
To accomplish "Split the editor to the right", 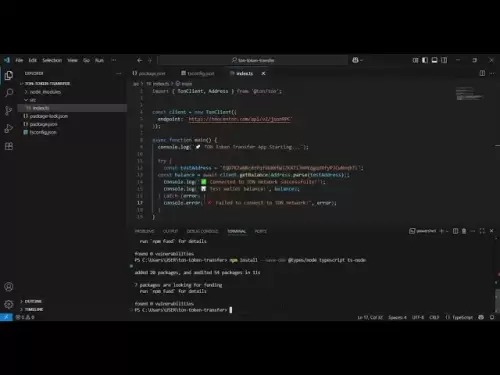I will [482, 73].
